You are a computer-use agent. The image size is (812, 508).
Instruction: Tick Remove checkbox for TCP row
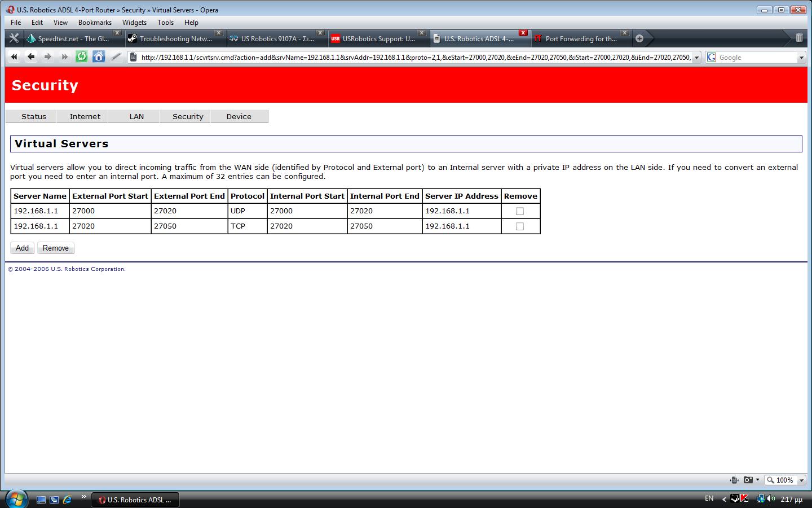click(x=520, y=226)
